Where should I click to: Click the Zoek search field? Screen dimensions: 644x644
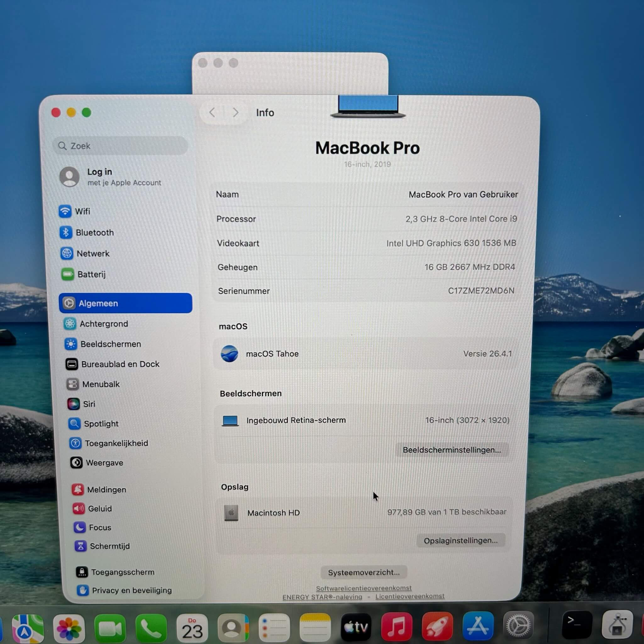pos(121,146)
